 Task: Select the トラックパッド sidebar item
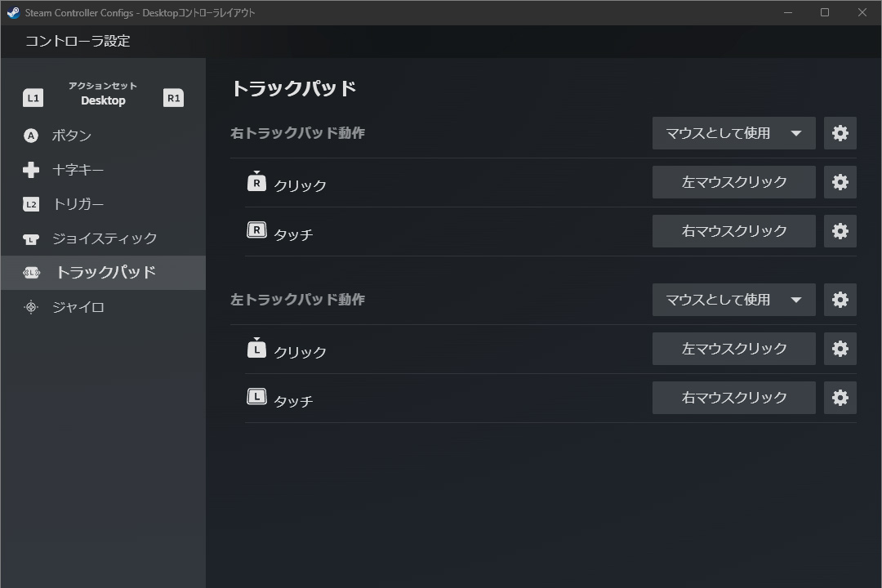click(x=104, y=273)
